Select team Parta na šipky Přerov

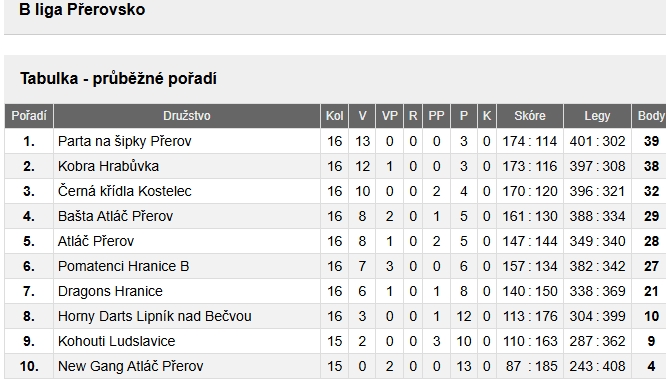(x=124, y=141)
